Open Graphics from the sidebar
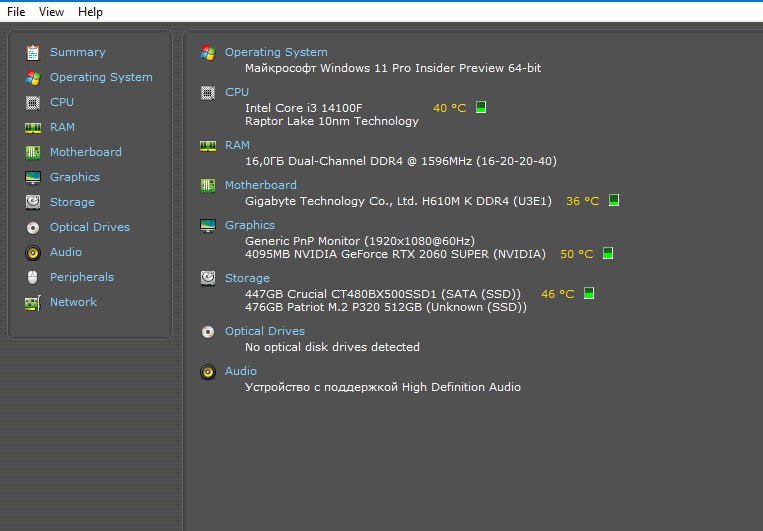 click(x=75, y=177)
